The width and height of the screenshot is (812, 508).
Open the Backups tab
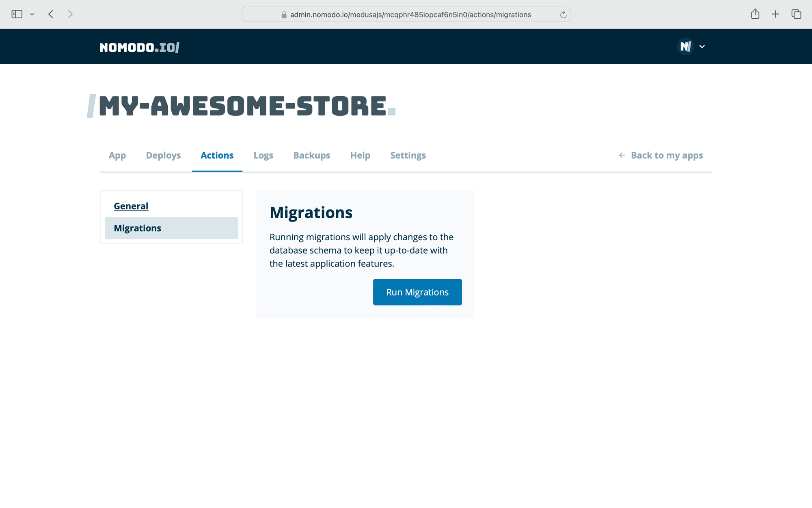coord(311,155)
